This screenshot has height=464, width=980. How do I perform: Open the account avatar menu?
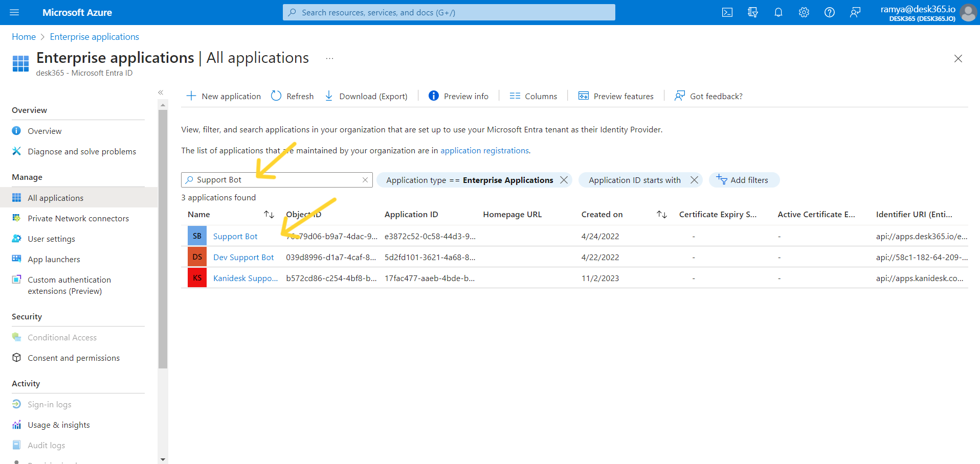[x=968, y=12]
